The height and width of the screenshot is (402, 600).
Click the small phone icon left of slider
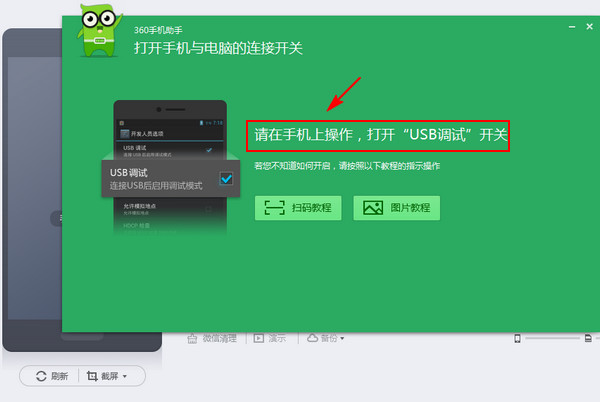point(517,338)
